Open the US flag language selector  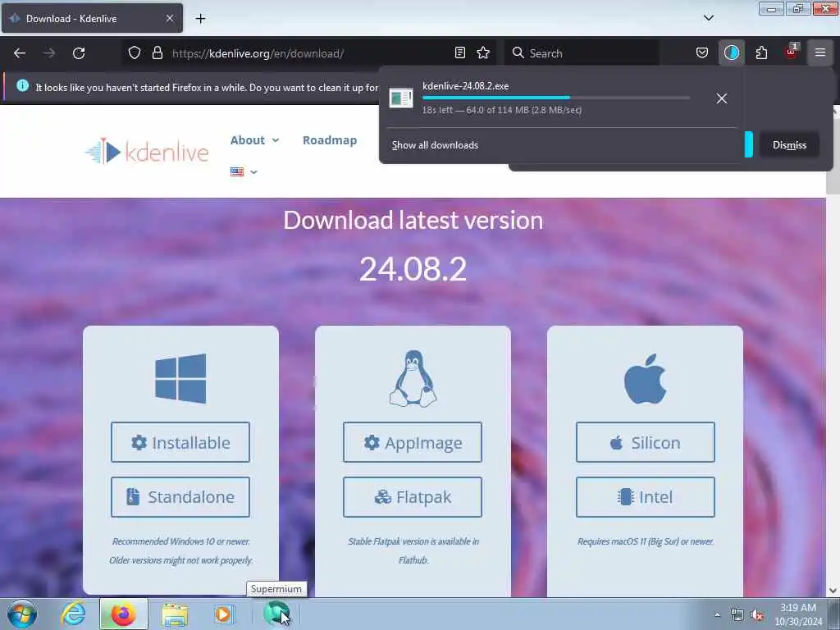point(244,172)
